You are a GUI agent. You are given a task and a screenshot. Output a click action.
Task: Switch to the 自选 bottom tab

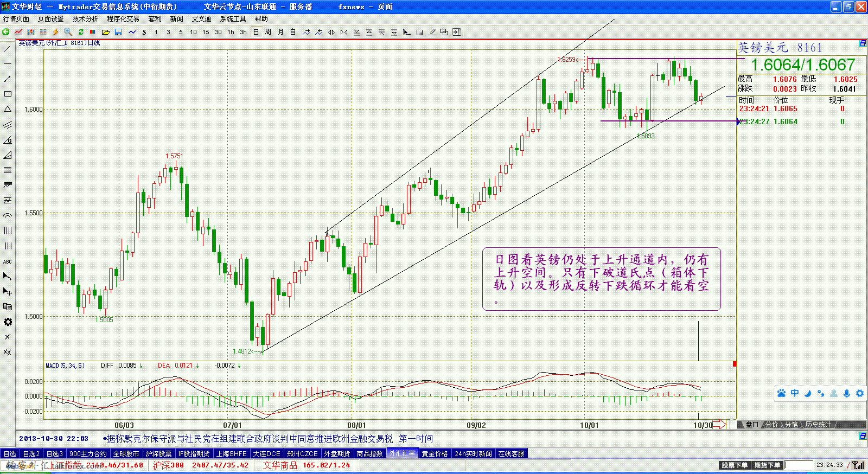(x=10, y=453)
